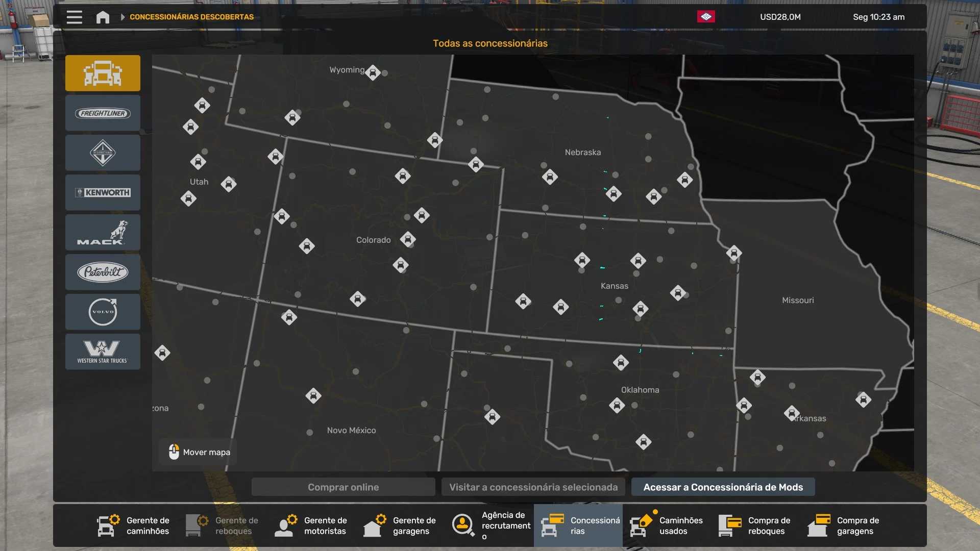Click Acessar a Concessionária de Mods button
The image size is (980, 551).
tap(723, 487)
